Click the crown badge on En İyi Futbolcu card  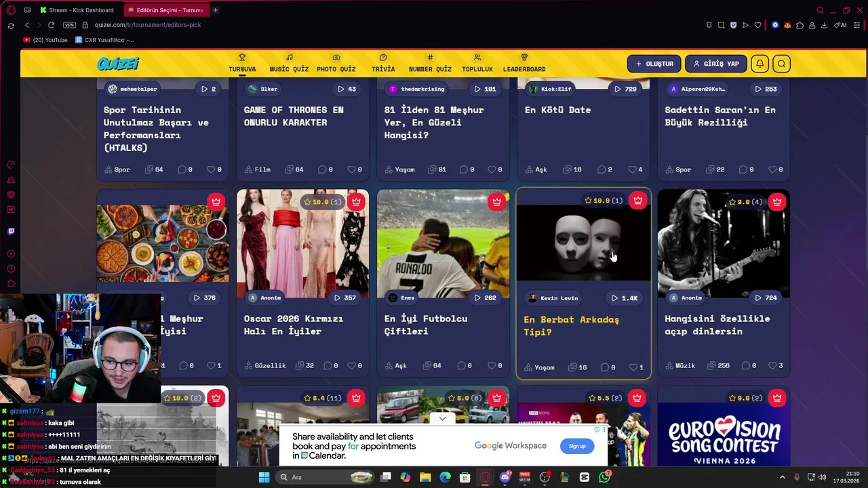coord(496,201)
